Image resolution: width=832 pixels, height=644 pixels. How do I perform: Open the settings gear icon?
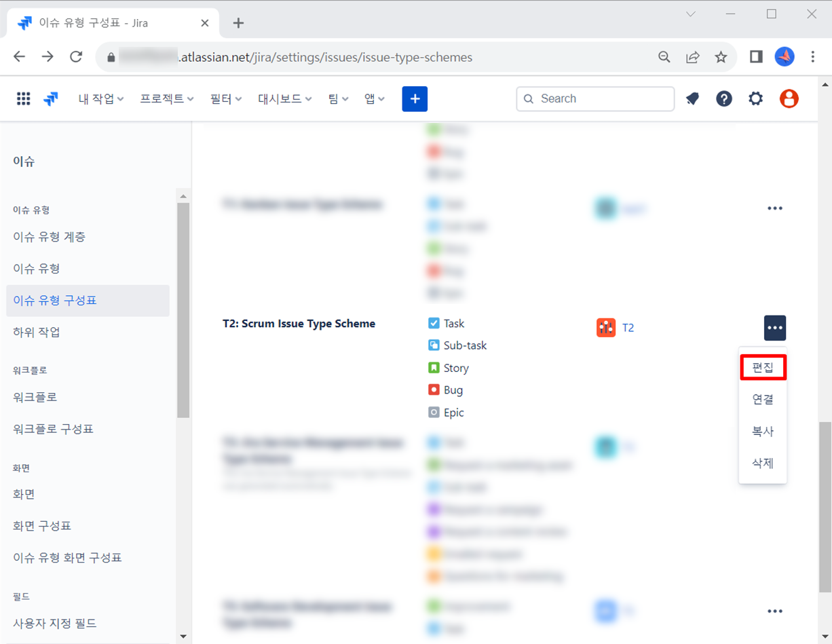coord(755,99)
